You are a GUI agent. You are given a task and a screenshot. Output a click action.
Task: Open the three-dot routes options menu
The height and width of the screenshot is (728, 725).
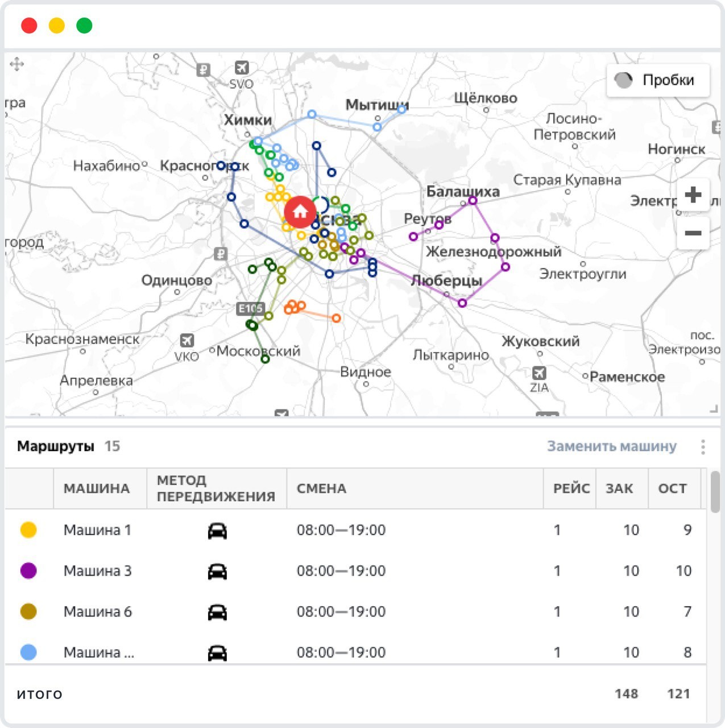coord(703,447)
